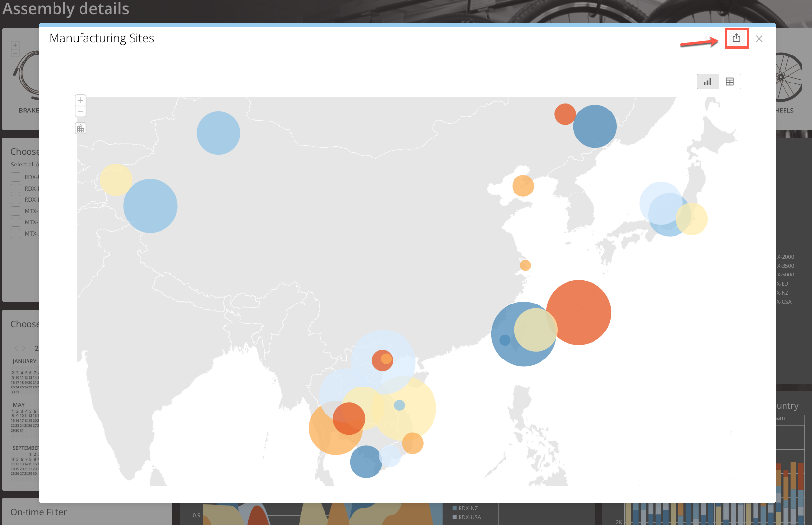Click the small dark blue dot inside Taiwan bubble
812x525 pixels.
[x=505, y=340]
